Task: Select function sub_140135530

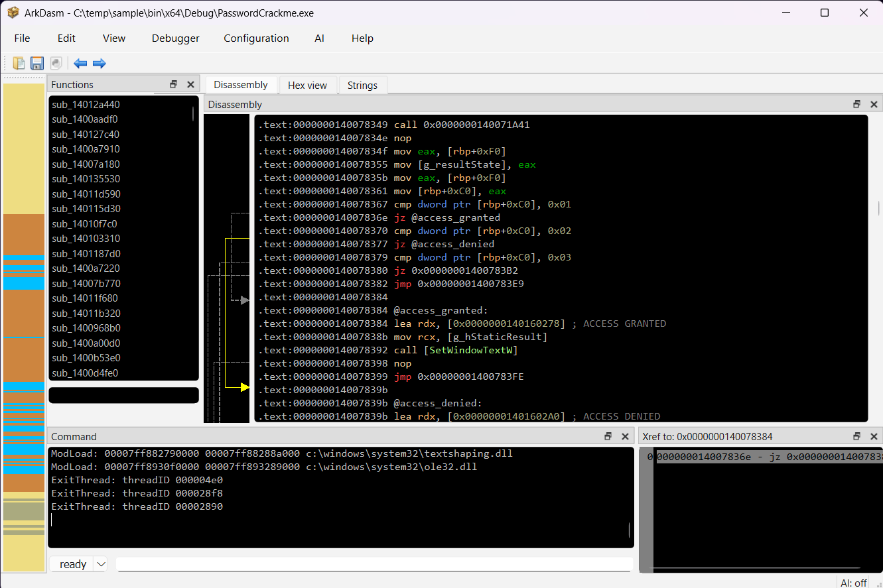Action: [x=86, y=179]
